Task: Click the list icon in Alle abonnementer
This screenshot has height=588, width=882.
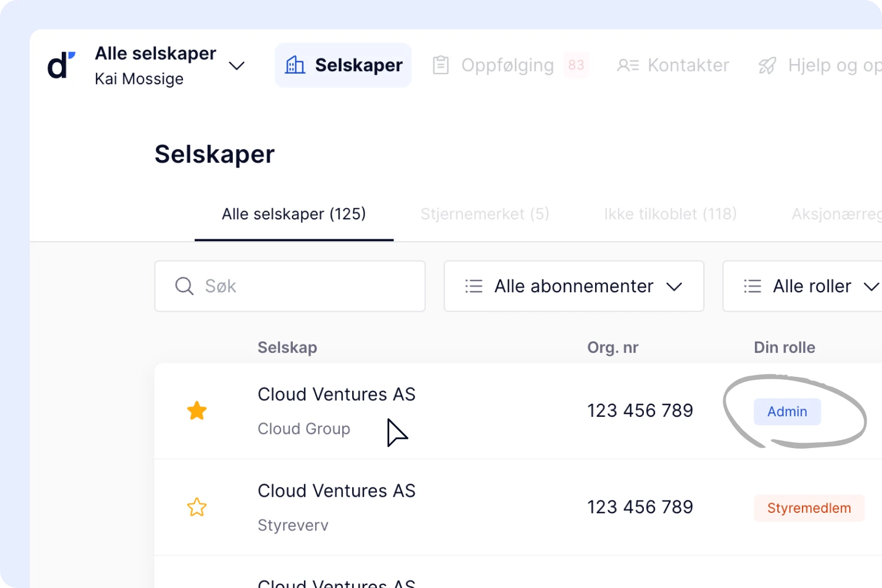Action: point(473,286)
